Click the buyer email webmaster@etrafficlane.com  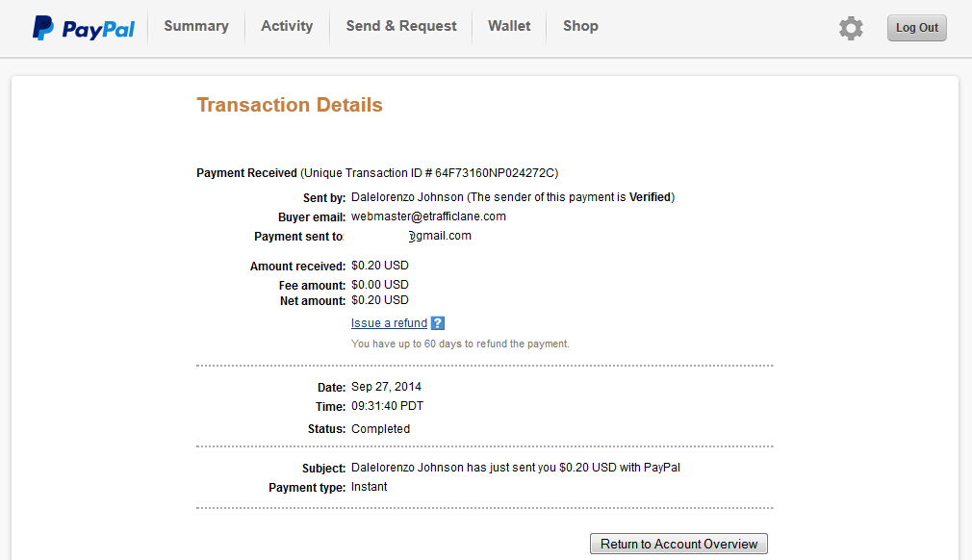point(428,216)
